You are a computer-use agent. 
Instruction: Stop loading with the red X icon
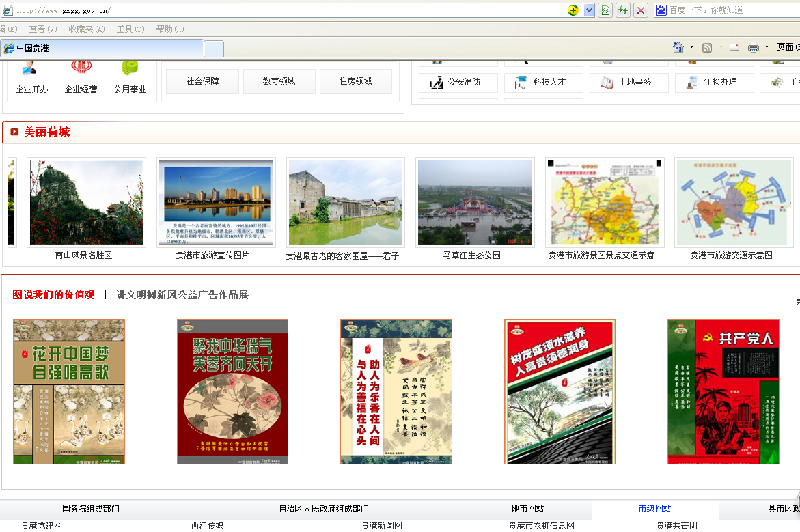pos(641,10)
